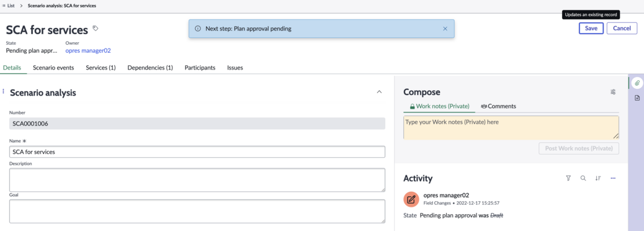Click the strikethrough Draft value in activity
This screenshot has width=644, height=231.
click(x=497, y=215)
